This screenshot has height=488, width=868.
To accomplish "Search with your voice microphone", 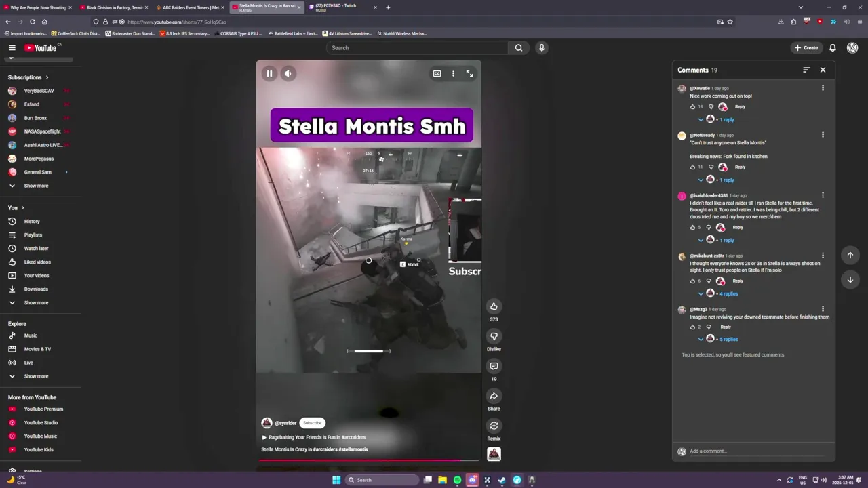I will point(541,47).
